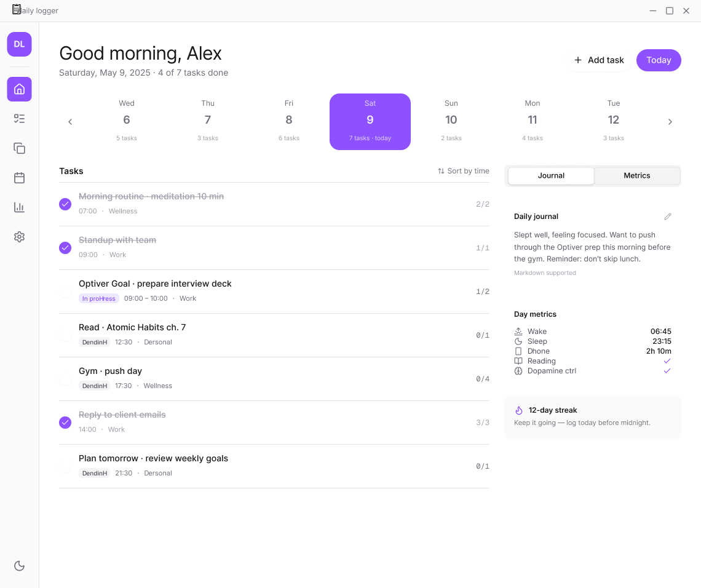The height and width of the screenshot is (588, 701).
Task: Click the Daily logger clipboard app icon
Action: (17, 9)
